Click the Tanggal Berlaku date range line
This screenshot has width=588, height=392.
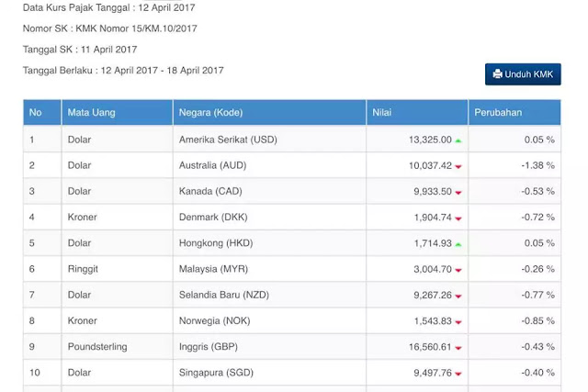tap(123, 71)
